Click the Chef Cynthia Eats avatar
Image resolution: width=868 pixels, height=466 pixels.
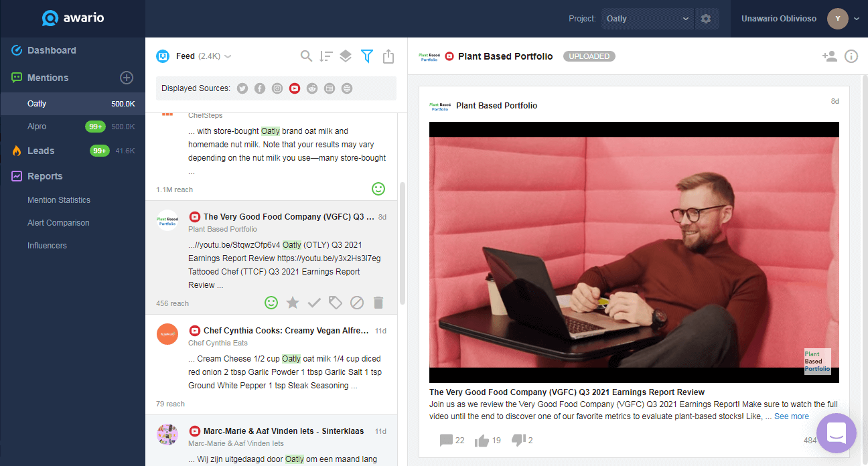point(167,334)
